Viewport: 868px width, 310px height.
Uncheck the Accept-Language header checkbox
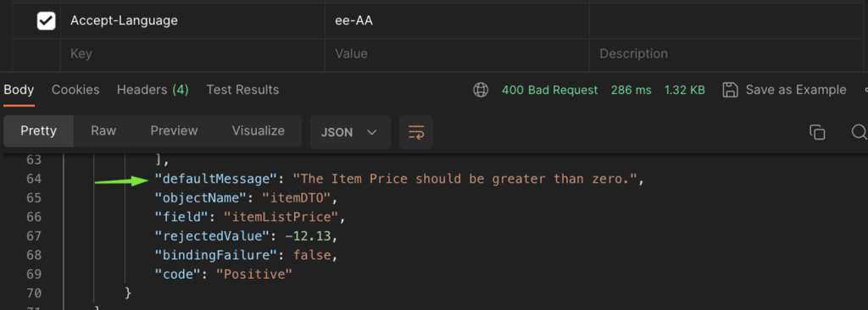coord(46,21)
